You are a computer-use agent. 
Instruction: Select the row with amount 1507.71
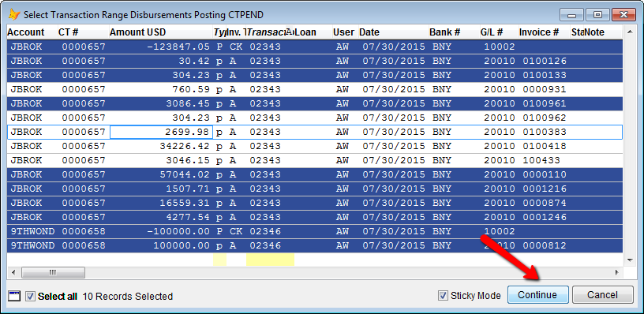pyautogui.click(x=315, y=189)
